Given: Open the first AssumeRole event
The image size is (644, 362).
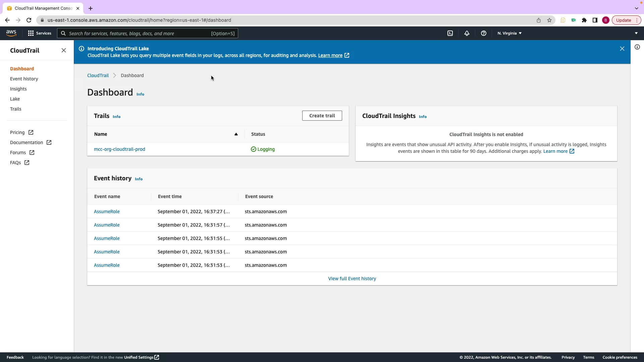Looking at the screenshot, I should tap(107, 212).
